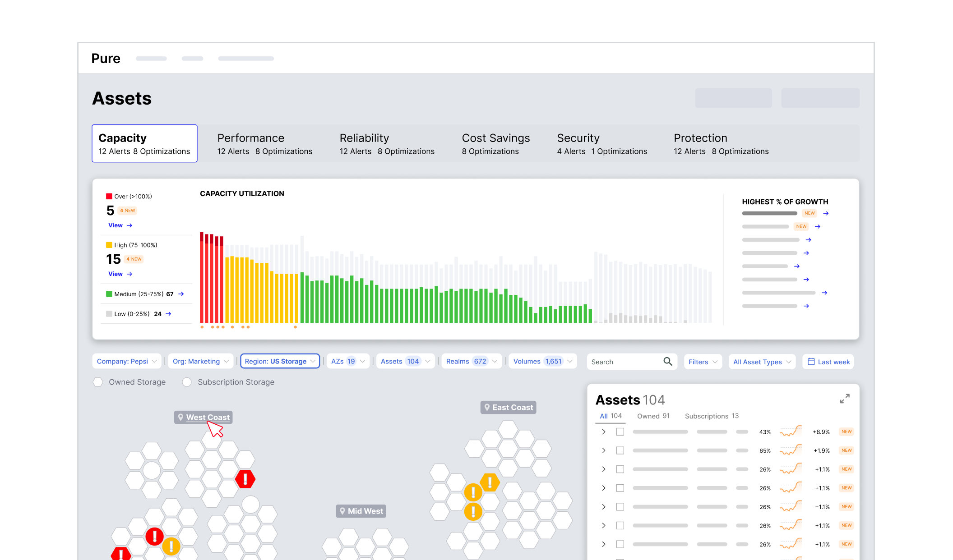This screenshot has height=560, width=953.
Task: Click the calendar icon beside Last week
Action: click(811, 362)
